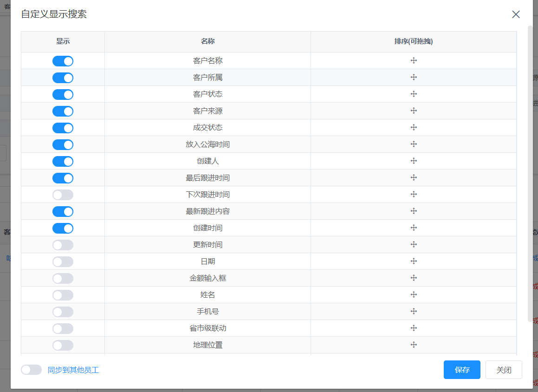Select the move icon for 创建人 row
538x392 pixels.
click(414, 161)
